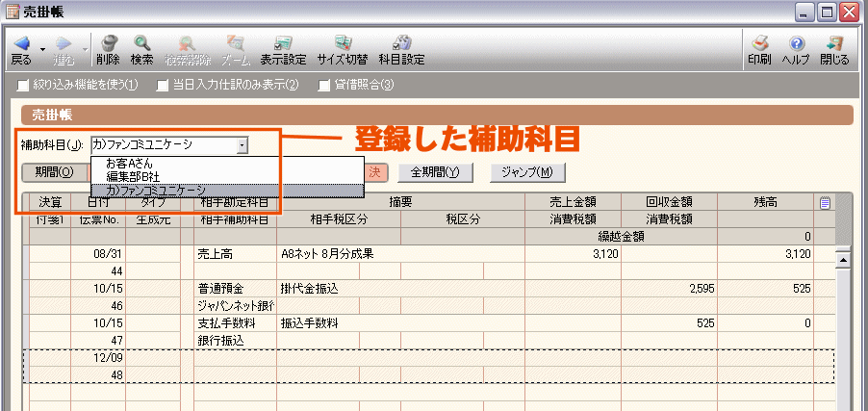The width and height of the screenshot is (868, 411).
Task: Toggle 当日入力仕訳のみ表示 checkbox
Action: (162, 86)
